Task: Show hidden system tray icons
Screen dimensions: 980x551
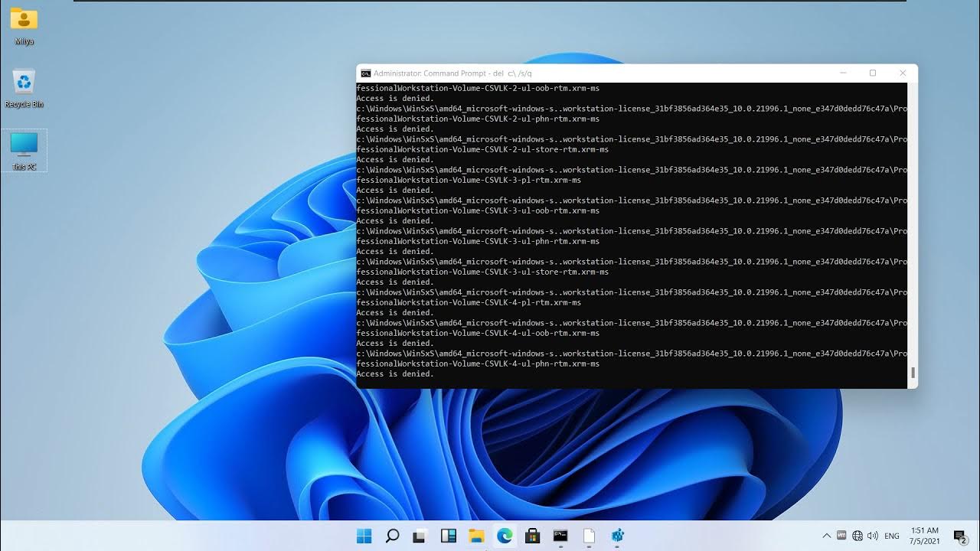Action: [826, 536]
